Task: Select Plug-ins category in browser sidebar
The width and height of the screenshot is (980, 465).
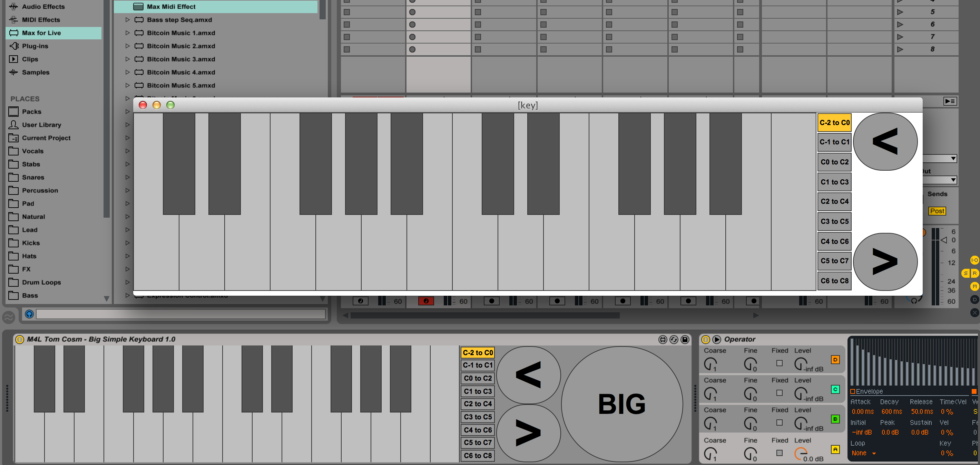Action: point(35,46)
